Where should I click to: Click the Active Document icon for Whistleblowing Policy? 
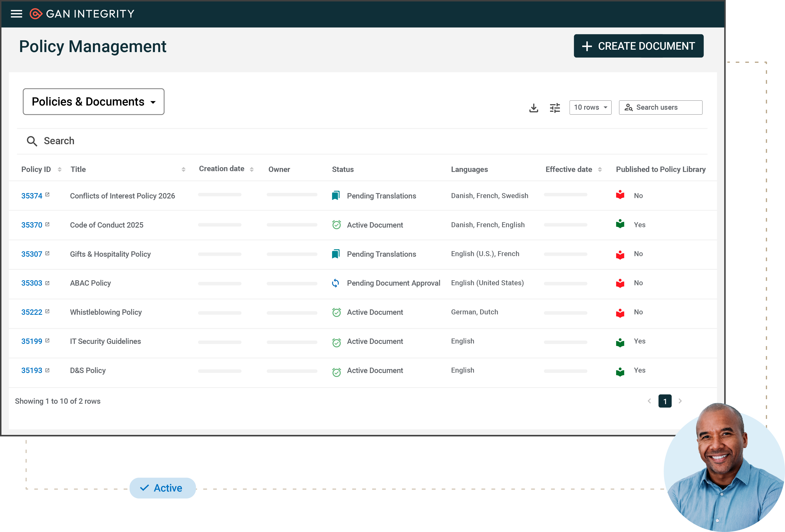pos(336,312)
